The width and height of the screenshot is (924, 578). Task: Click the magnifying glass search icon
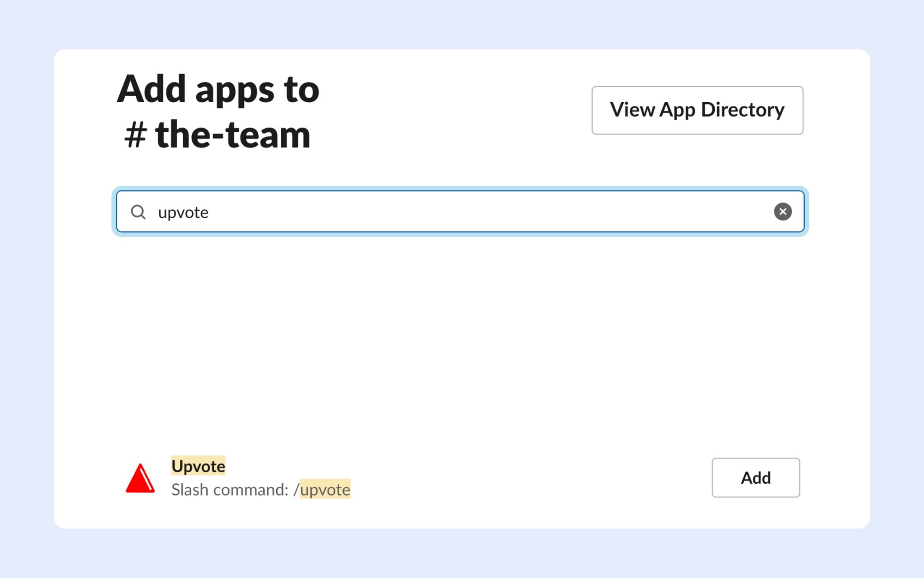click(x=138, y=212)
